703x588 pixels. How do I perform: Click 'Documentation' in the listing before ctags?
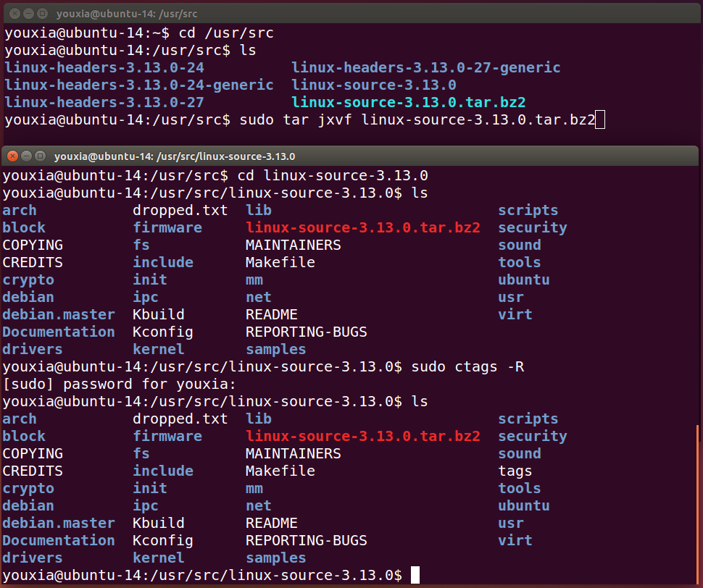click(x=59, y=332)
